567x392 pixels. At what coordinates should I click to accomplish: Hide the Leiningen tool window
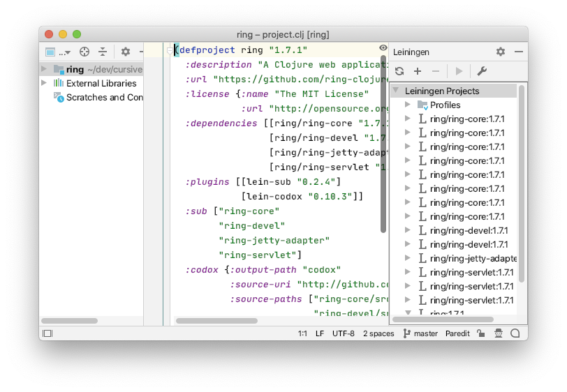[519, 52]
